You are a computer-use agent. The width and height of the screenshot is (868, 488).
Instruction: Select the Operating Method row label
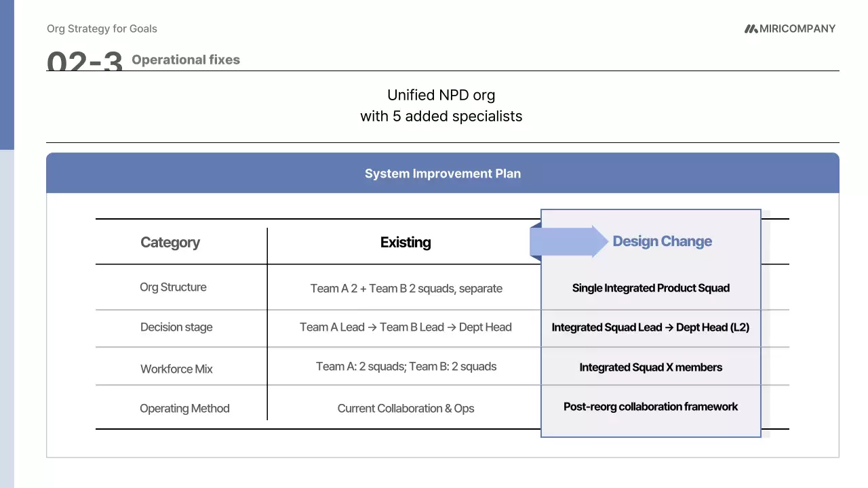pos(184,409)
